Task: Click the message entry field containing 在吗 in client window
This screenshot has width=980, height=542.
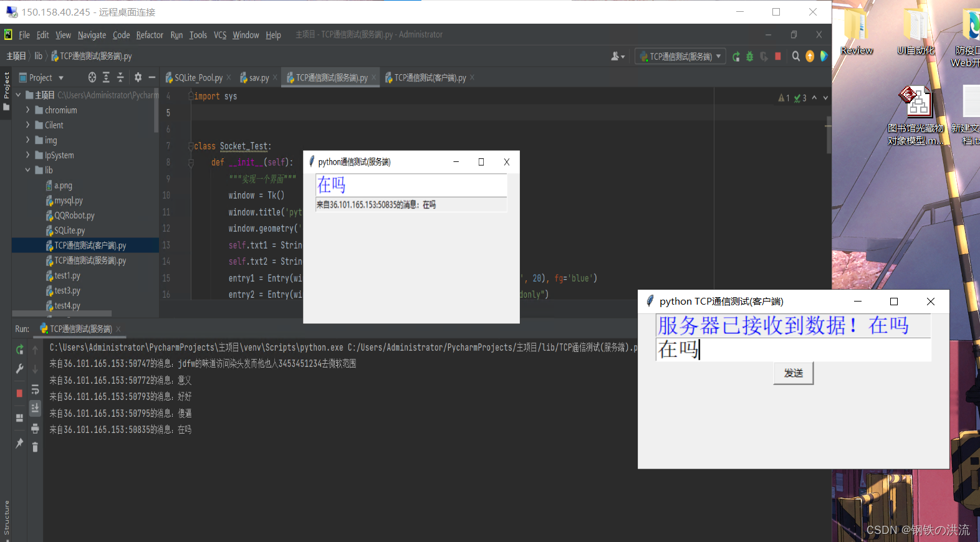Action: [x=794, y=349]
